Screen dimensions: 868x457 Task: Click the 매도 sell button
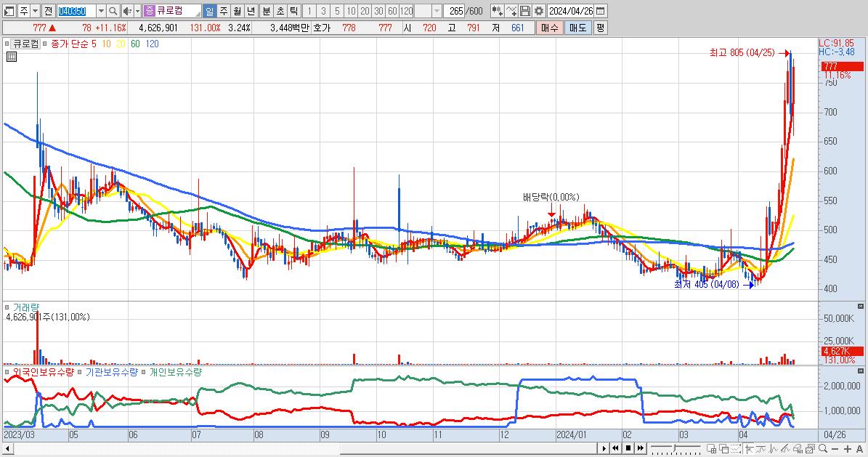tap(577, 28)
